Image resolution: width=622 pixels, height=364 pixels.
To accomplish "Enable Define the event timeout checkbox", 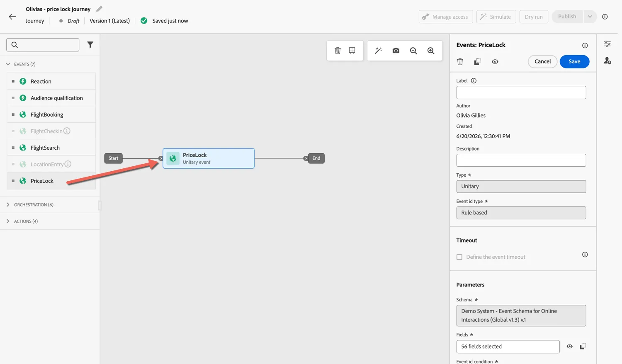I will click(459, 257).
